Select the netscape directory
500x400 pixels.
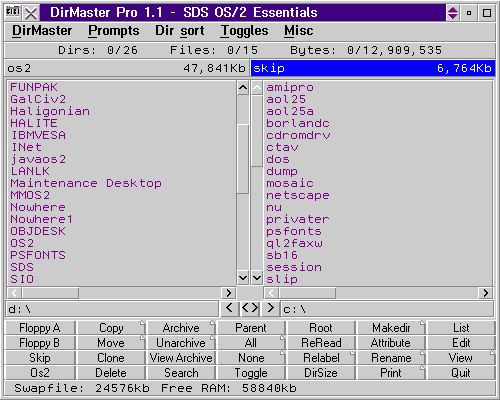[298, 195]
